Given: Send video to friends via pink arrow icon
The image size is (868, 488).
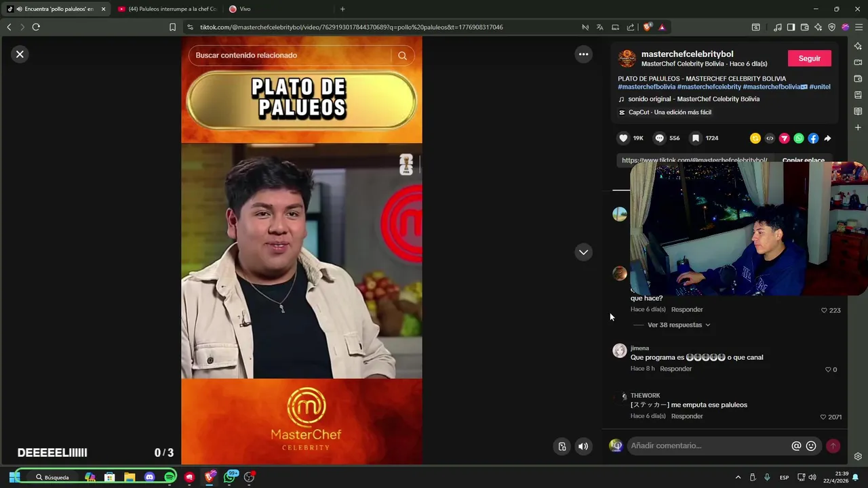Looking at the screenshot, I should coord(784,138).
